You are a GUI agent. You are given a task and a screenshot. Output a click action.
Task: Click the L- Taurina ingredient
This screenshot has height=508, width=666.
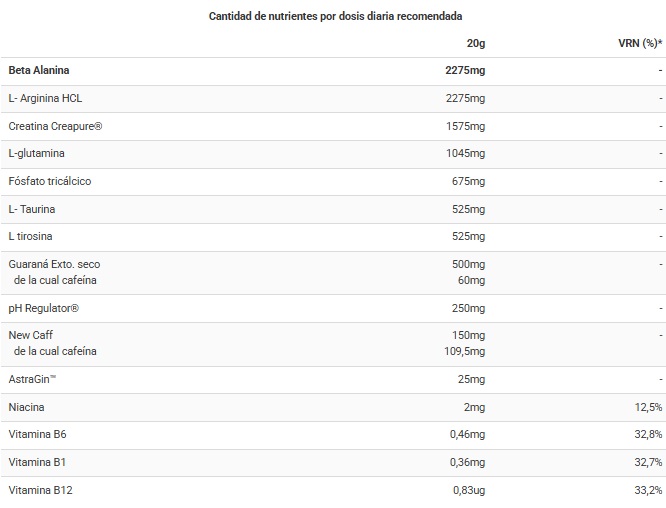pyautogui.click(x=32, y=209)
